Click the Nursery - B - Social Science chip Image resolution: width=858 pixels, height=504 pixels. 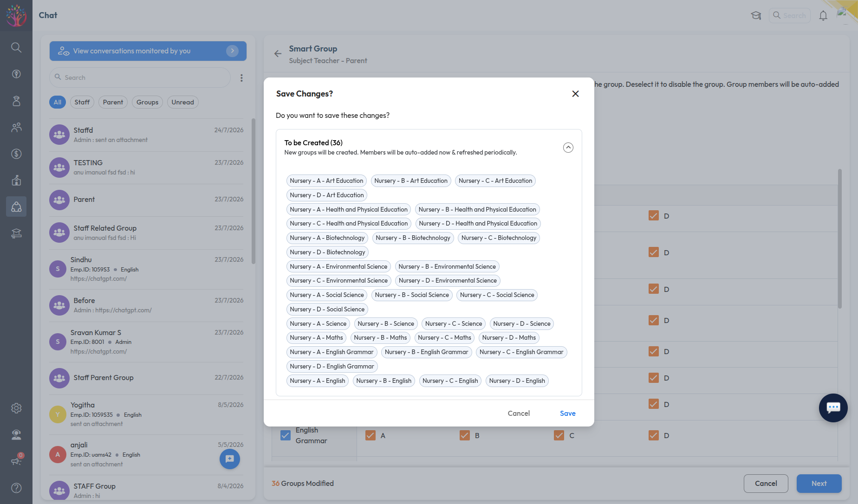[412, 295]
